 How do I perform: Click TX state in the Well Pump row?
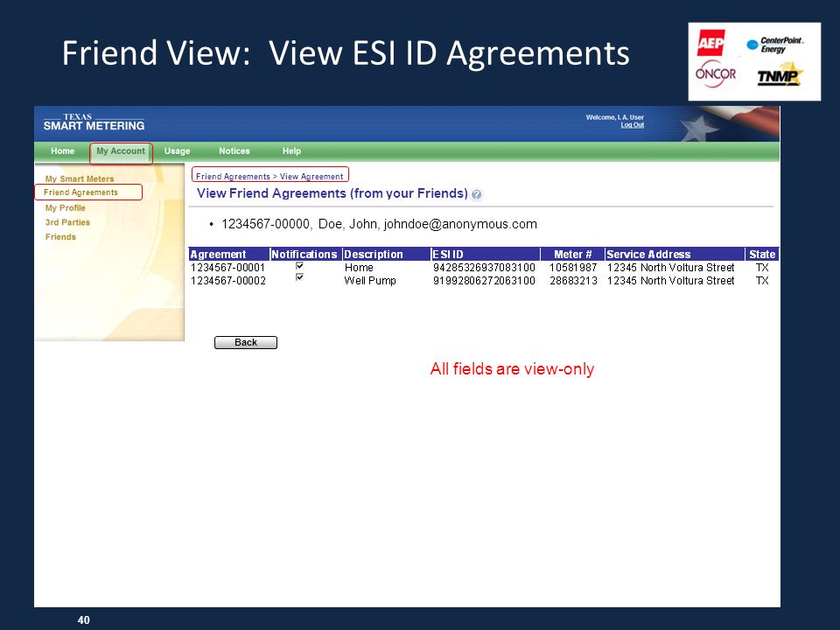[x=762, y=281]
